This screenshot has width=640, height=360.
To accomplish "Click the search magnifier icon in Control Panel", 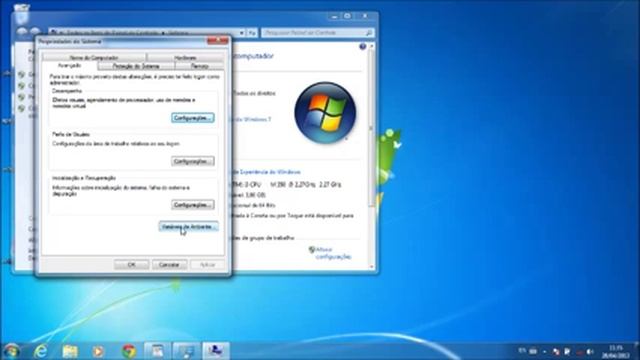I will point(369,32).
